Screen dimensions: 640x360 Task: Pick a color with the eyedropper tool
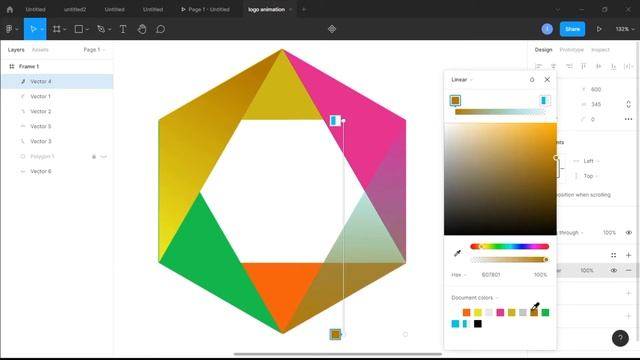457,253
